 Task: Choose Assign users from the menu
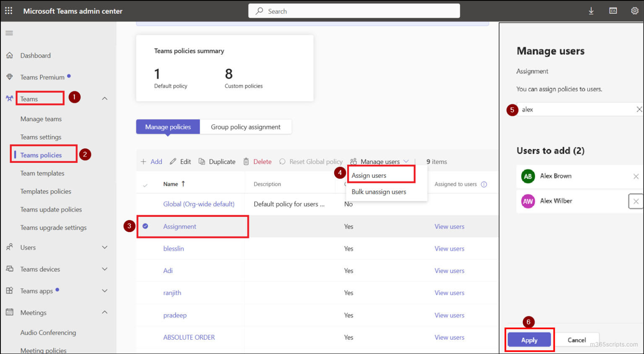click(x=369, y=175)
